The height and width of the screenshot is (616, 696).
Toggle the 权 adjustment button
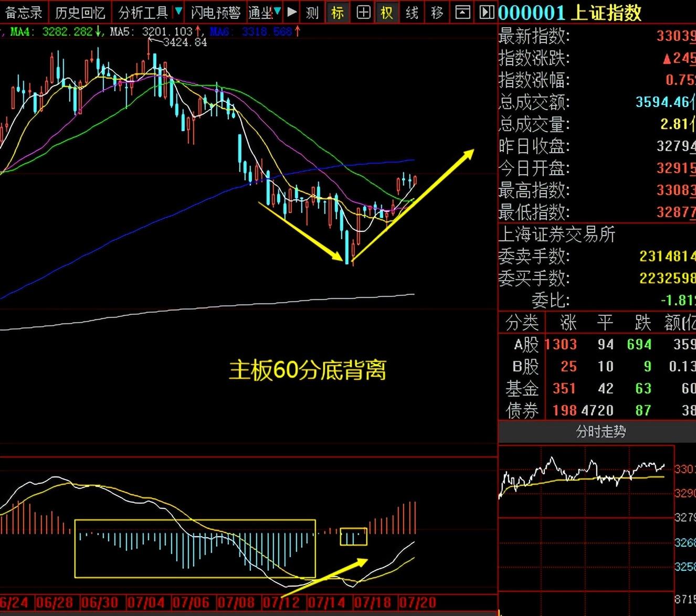[387, 12]
